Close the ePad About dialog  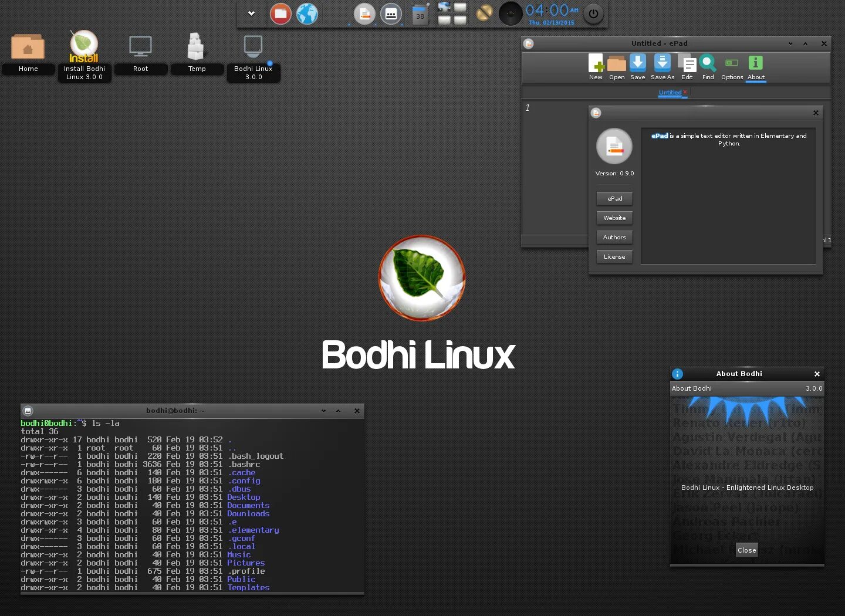[x=816, y=113]
